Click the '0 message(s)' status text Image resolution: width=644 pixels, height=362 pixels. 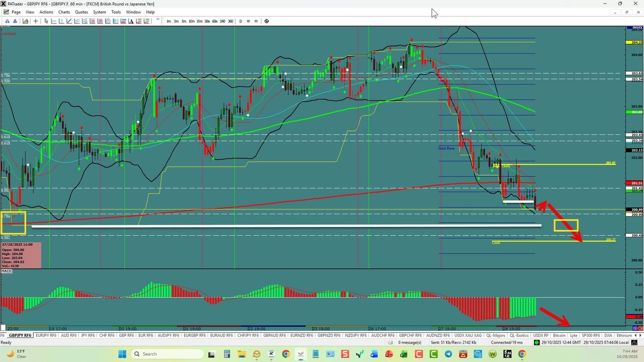click(410, 342)
